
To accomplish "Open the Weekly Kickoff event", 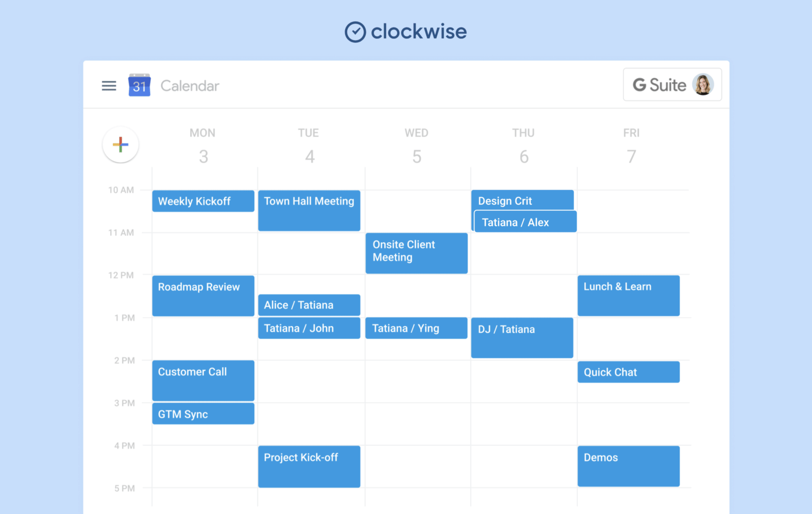I will point(202,201).
